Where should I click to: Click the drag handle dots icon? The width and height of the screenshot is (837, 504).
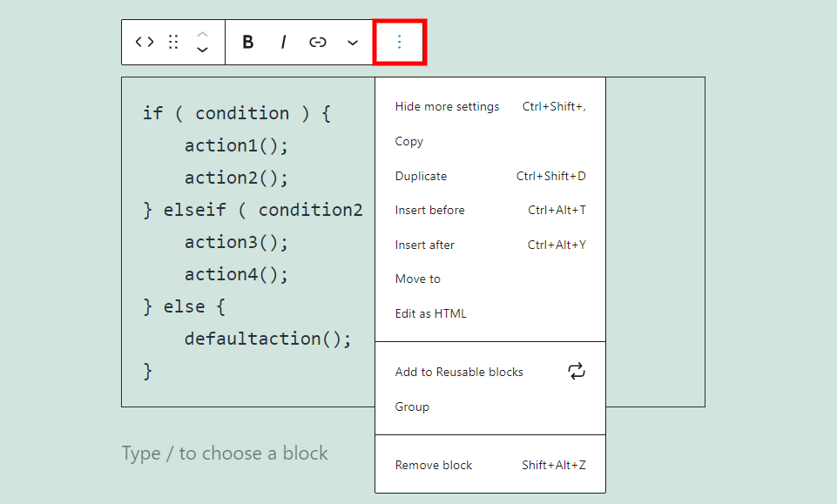click(x=173, y=42)
